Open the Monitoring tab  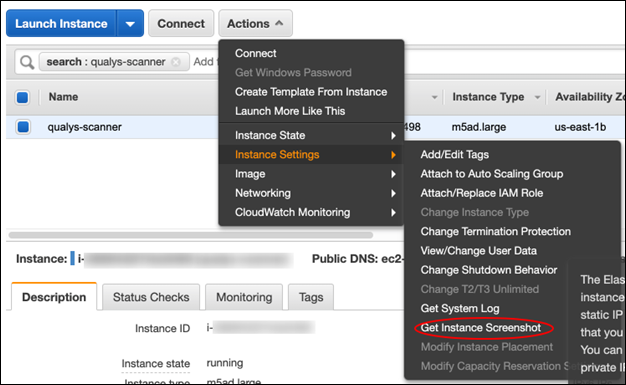pyautogui.click(x=244, y=297)
